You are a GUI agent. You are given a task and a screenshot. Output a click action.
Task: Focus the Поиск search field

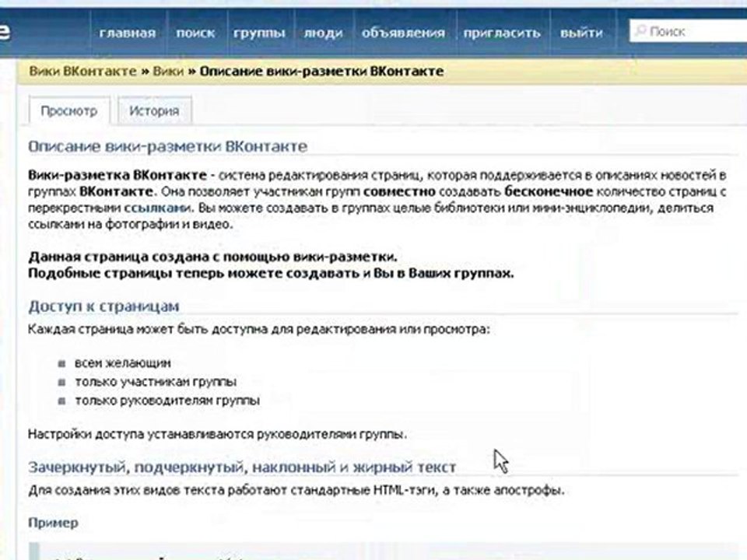(x=689, y=31)
